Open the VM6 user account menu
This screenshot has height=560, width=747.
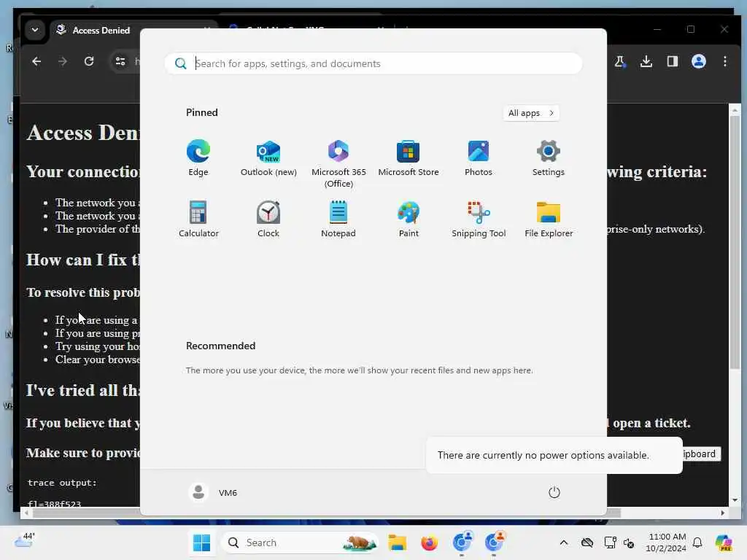(x=213, y=492)
